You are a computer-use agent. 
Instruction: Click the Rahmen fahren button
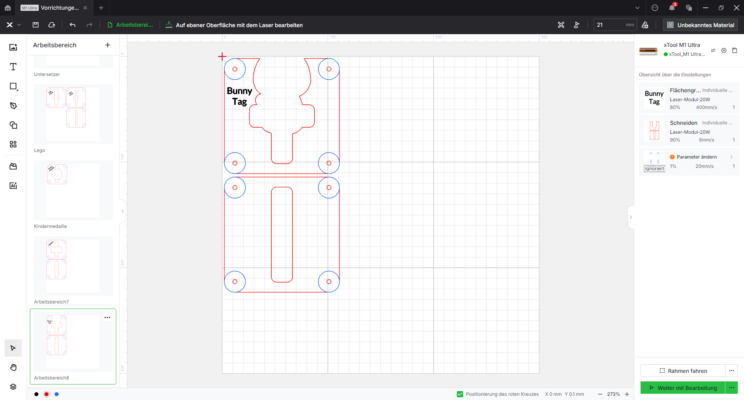click(x=683, y=371)
